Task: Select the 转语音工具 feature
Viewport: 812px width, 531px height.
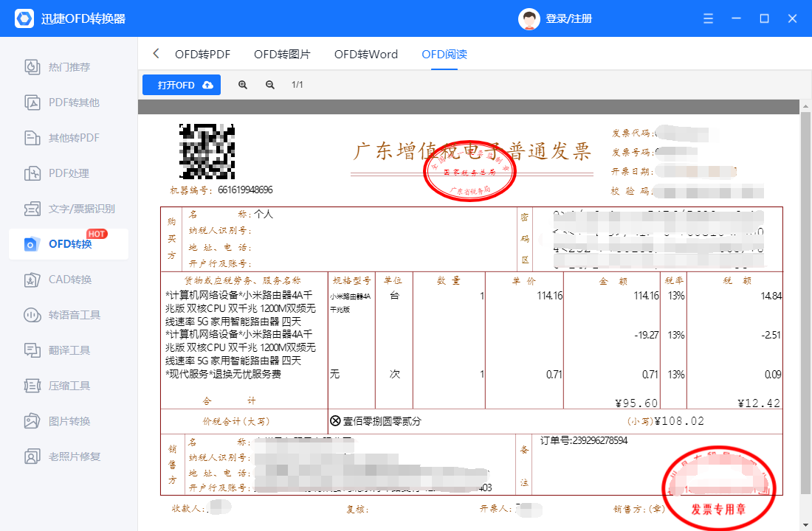Action: 67,315
